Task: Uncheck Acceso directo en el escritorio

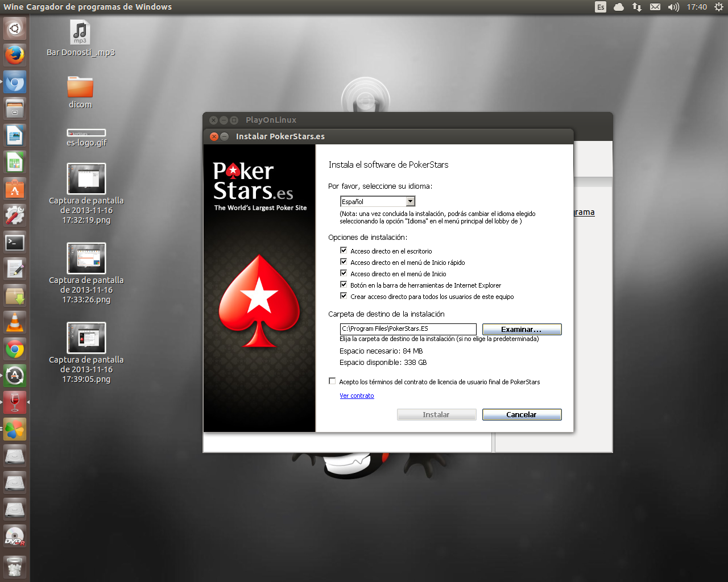Action: click(x=344, y=250)
